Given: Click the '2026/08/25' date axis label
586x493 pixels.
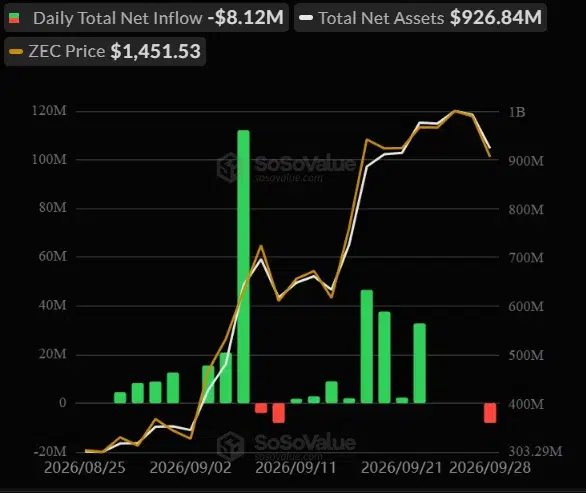Looking at the screenshot, I should (85, 468).
